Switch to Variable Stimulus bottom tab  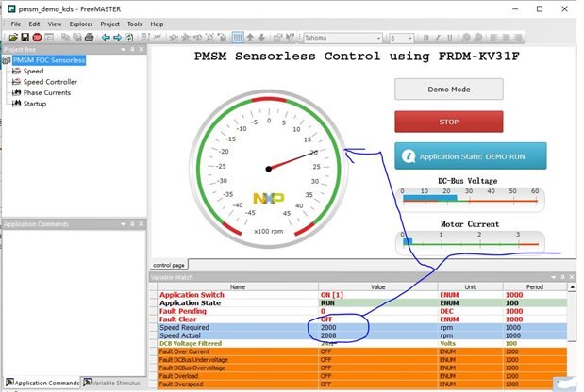pos(111,383)
